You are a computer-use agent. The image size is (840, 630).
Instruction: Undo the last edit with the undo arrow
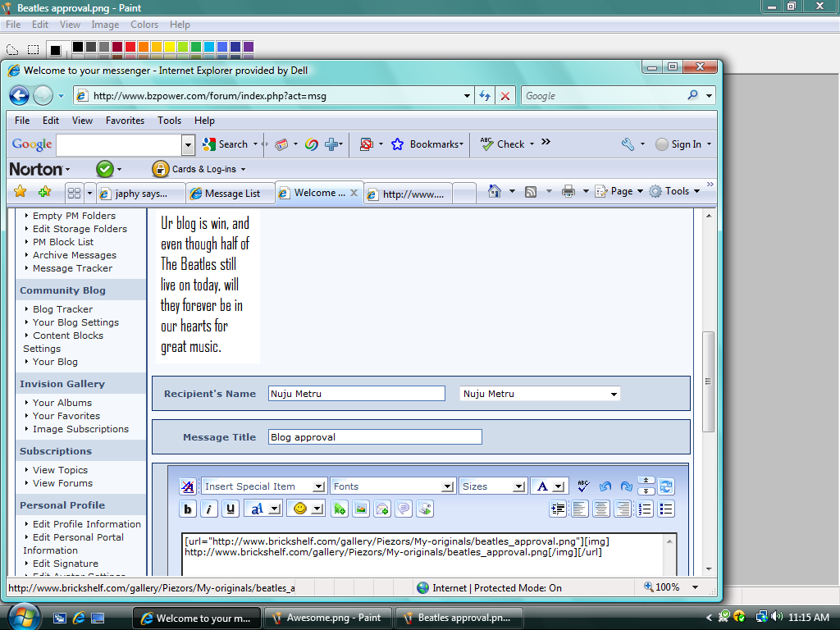605,486
